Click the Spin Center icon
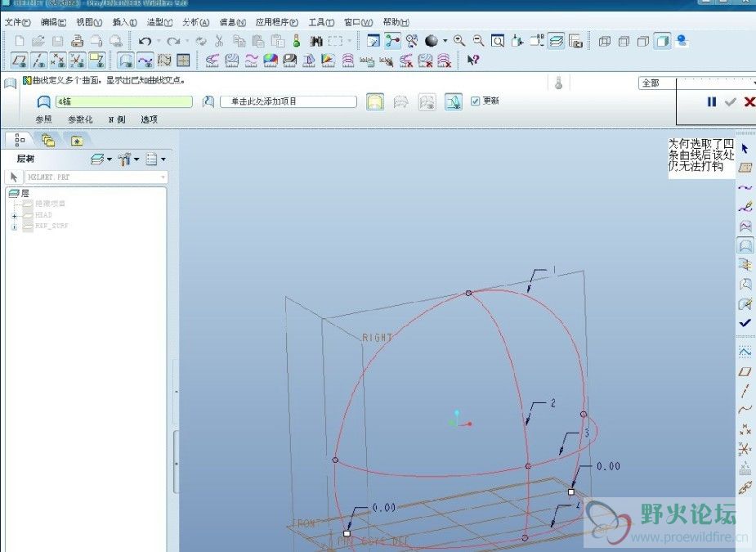The width and height of the screenshot is (756, 552). [x=392, y=41]
